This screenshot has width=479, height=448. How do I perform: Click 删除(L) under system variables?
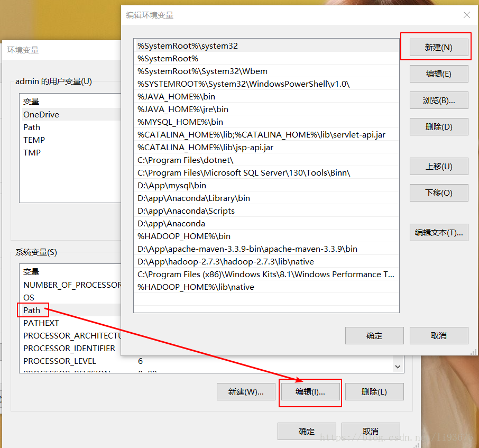click(x=374, y=391)
